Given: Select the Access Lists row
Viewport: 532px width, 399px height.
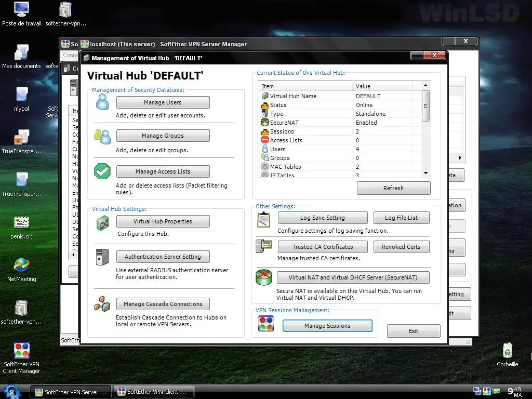Looking at the screenshot, I should (341, 140).
